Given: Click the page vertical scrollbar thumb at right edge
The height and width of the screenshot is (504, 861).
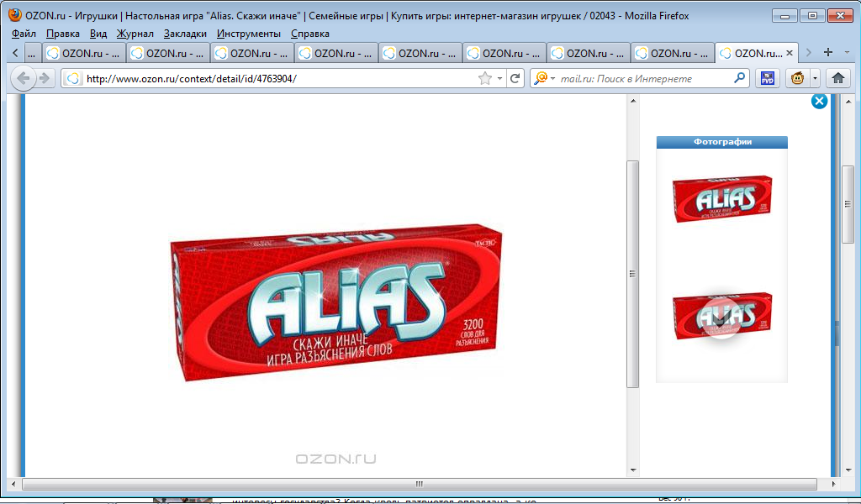Looking at the screenshot, I should (x=848, y=204).
